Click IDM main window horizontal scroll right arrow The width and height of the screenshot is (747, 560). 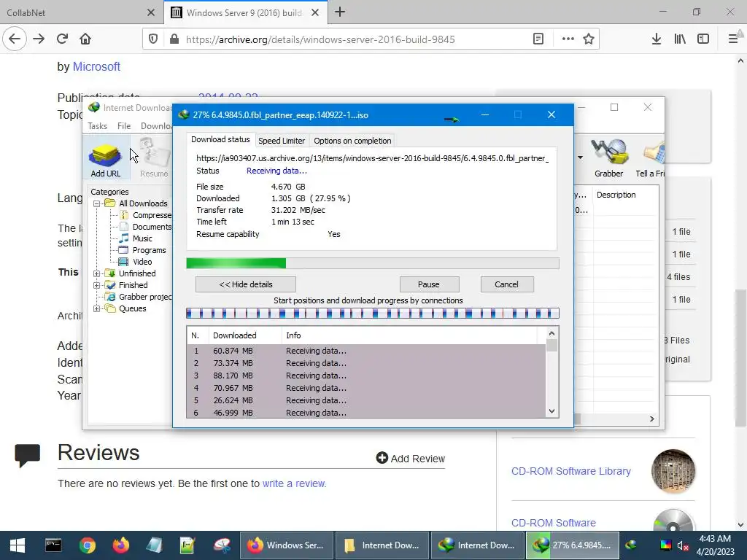click(651, 419)
